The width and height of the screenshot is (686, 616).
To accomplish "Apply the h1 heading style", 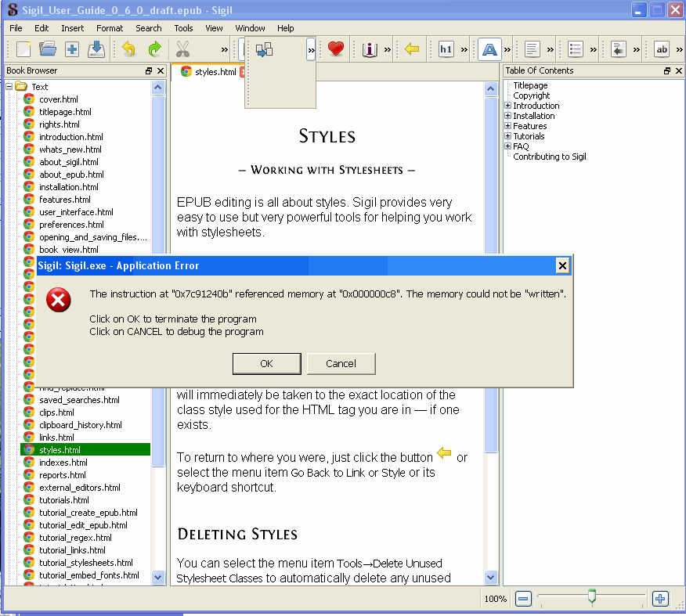I will click(446, 49).
